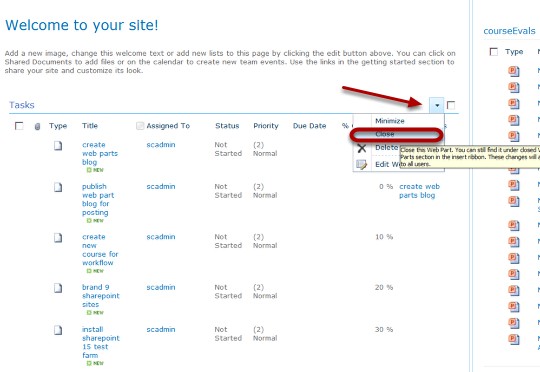Image resolution: width=540 pixels, height=372 pixels.
Task: Sort by the Due Date column header
Action: pyautogui.click(x=309, y=126)
